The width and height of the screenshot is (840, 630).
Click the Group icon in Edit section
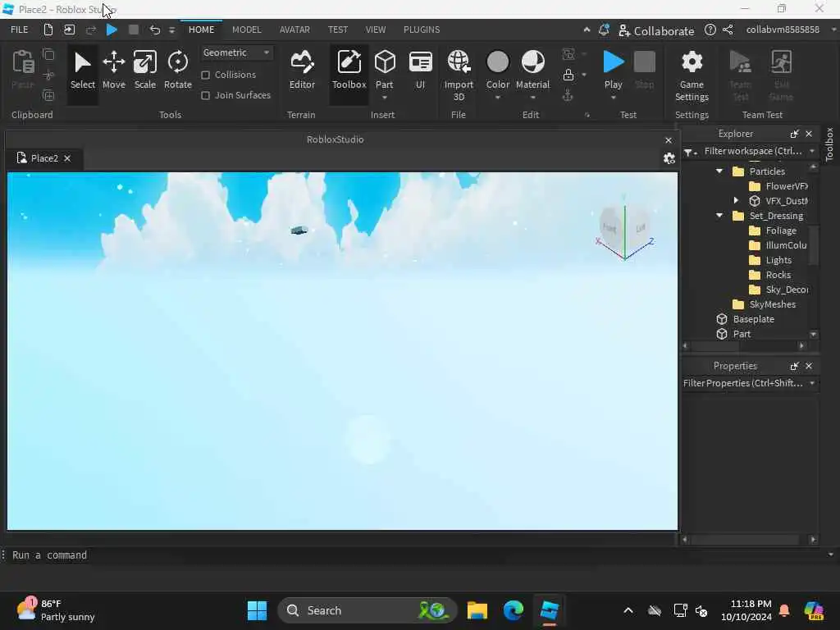[568, 53]
